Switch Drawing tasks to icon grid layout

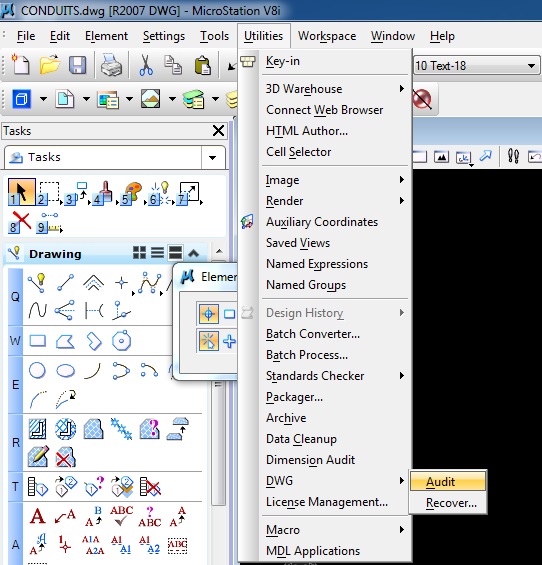pos(139,253)
